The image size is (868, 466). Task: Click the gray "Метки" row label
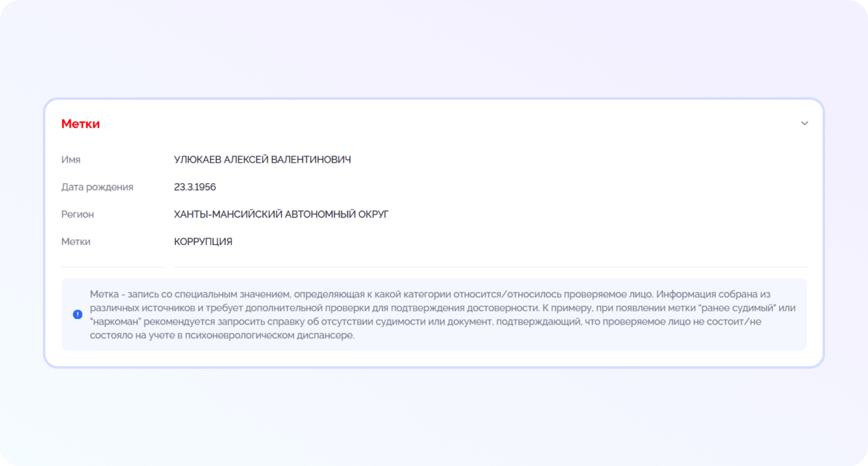(76, 241)
